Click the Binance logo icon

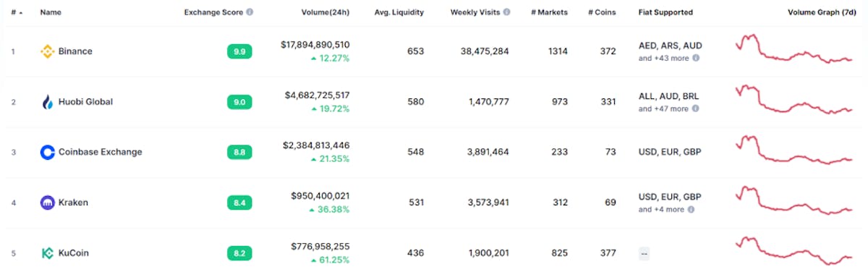tap(47, 51)
